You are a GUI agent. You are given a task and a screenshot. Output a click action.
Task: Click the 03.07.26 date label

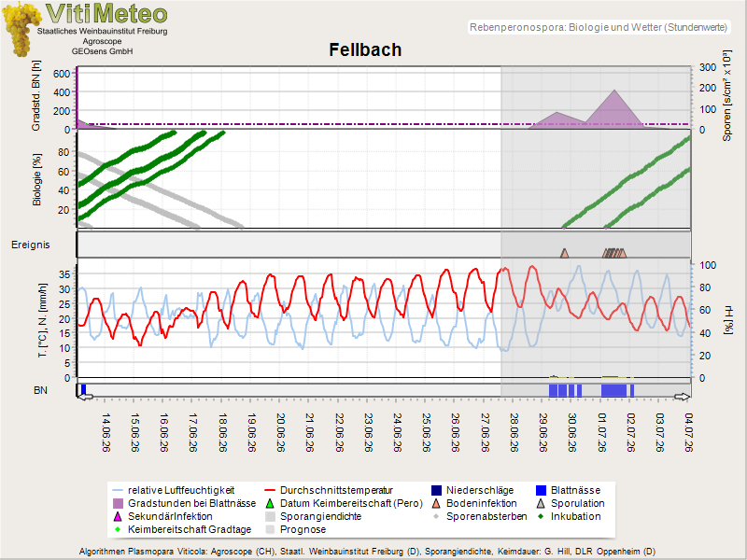click(660, 432)
